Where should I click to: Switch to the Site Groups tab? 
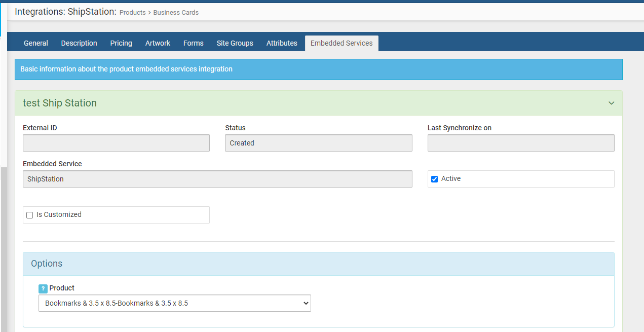(x=235, y=43)
